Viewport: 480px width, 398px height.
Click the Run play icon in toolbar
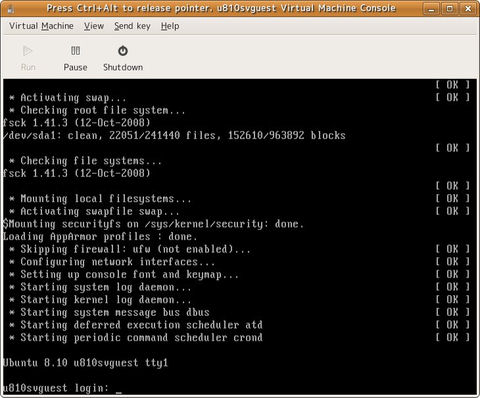click(28, 51)
